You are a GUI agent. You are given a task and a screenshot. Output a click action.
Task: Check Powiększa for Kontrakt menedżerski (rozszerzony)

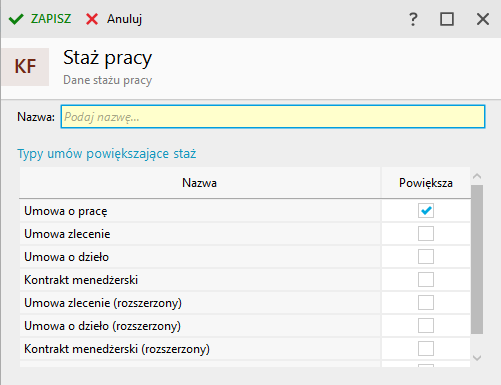pos(426,349)
